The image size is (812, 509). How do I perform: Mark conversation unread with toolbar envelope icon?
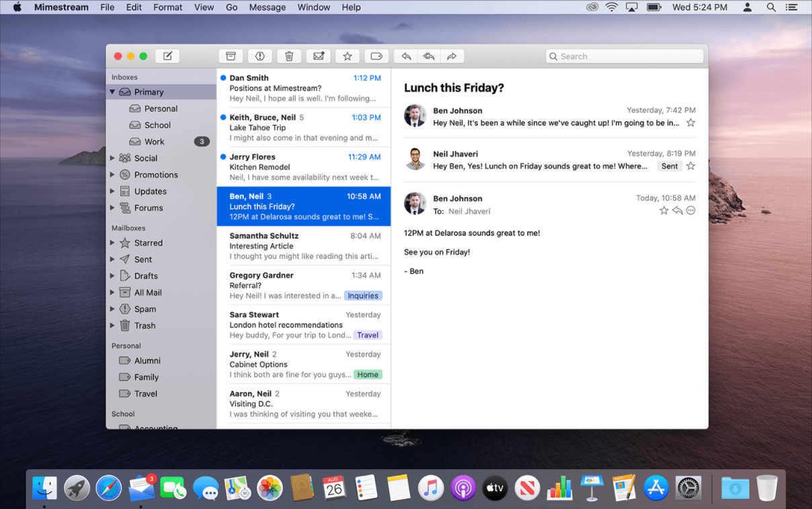point(318,56)
